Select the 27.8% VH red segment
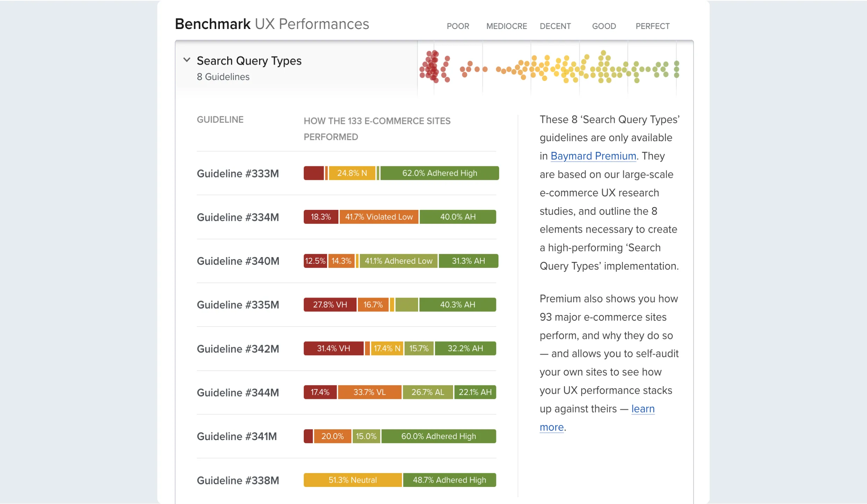Image resolution: width=867 pixels, height=504 pixels. tap(330, 305)
